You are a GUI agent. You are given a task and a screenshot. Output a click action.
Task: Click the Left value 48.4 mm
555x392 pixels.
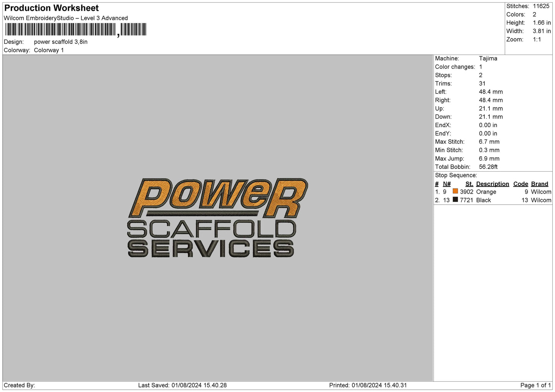490,92
